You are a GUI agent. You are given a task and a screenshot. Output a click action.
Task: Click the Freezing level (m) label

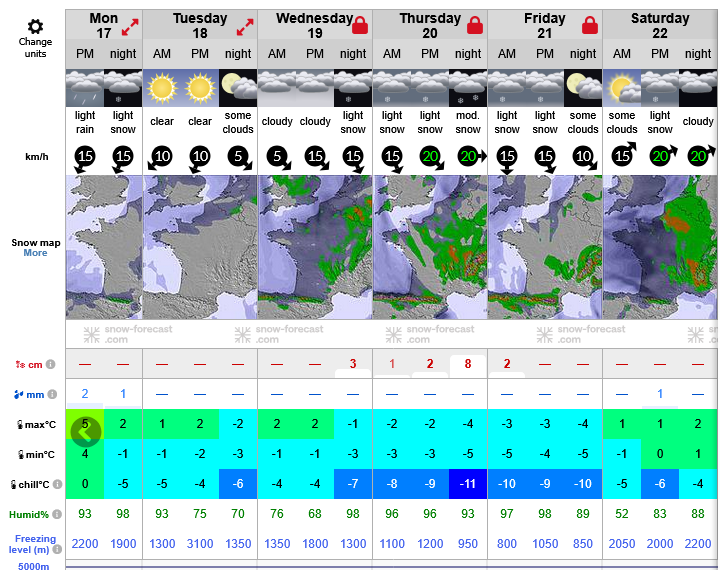pyautogui.click(x=31, y=544)
